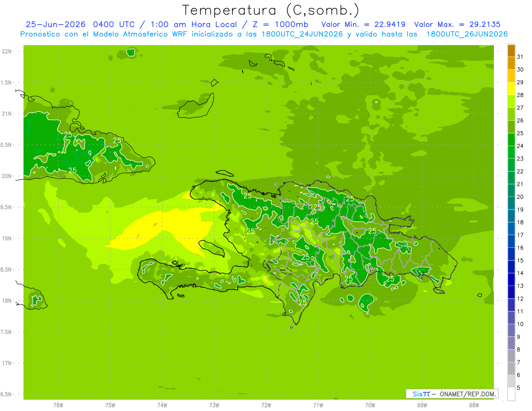Select the "25-Jun-2026" date text

pyautogui.click(x=56, y=25)
